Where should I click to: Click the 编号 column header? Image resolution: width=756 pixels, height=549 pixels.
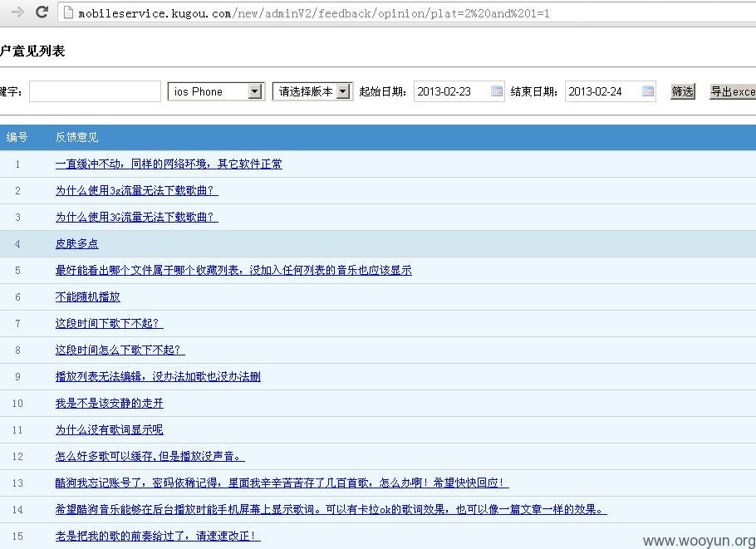pos(17,137)
